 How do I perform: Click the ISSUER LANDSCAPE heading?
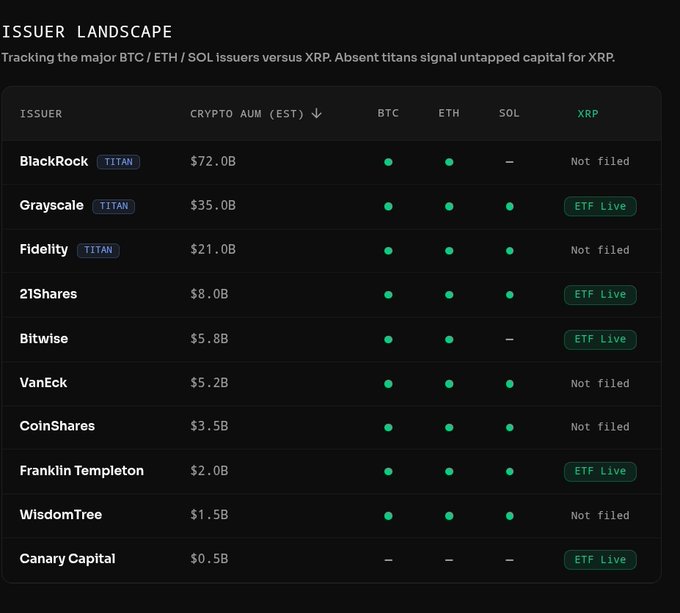(87, 32)
